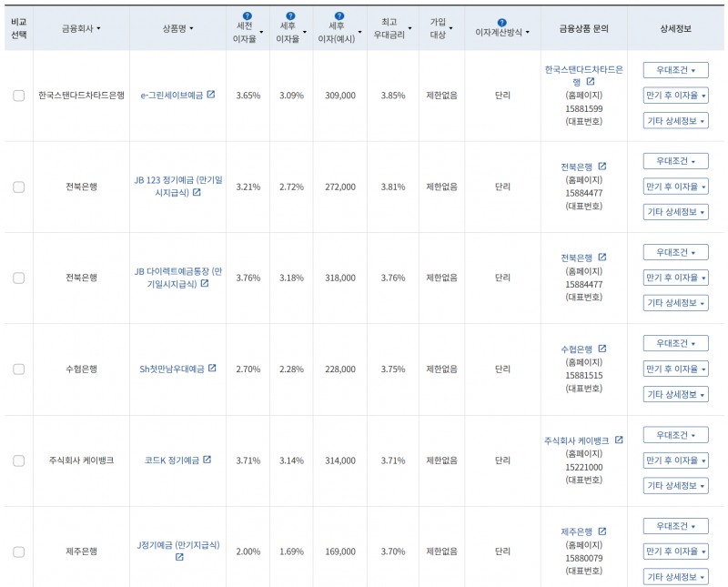This screenshot has width=728, height=587.
Task: Open JB 다이렉트예금통장 product link
Action: pos(178,278)
